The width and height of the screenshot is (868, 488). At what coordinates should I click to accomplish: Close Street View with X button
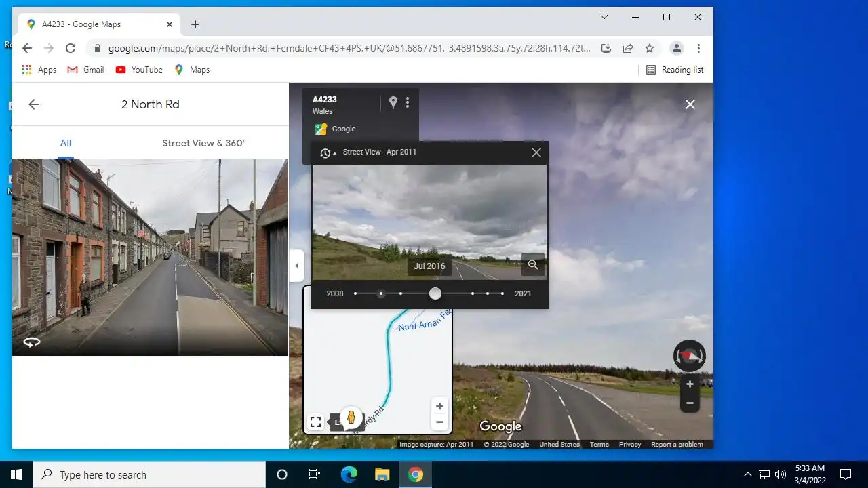point(690,104)
